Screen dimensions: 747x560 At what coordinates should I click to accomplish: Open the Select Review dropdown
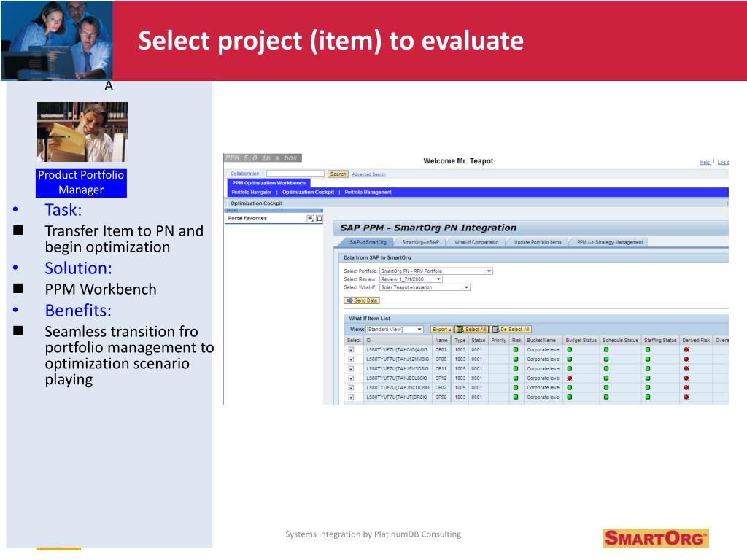[411, 279]
